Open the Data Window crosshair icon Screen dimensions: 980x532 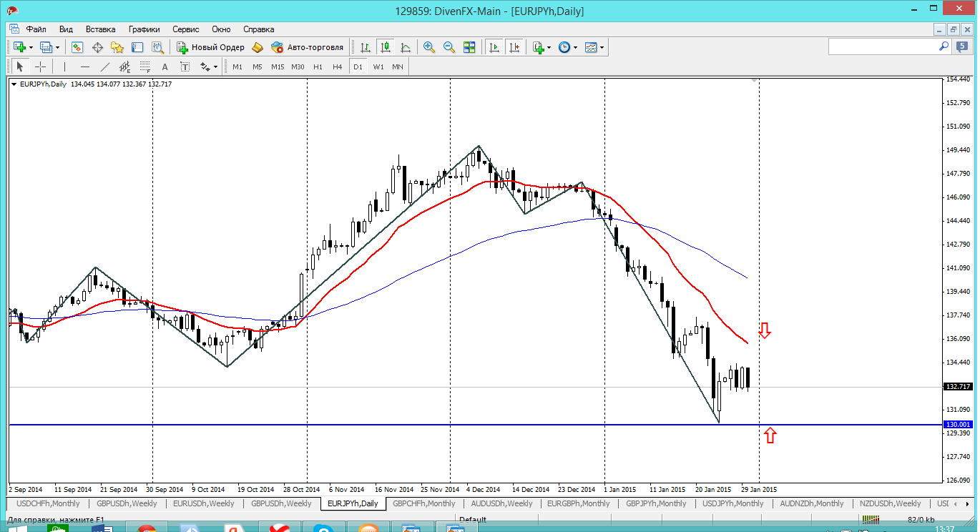coord(97,47)
